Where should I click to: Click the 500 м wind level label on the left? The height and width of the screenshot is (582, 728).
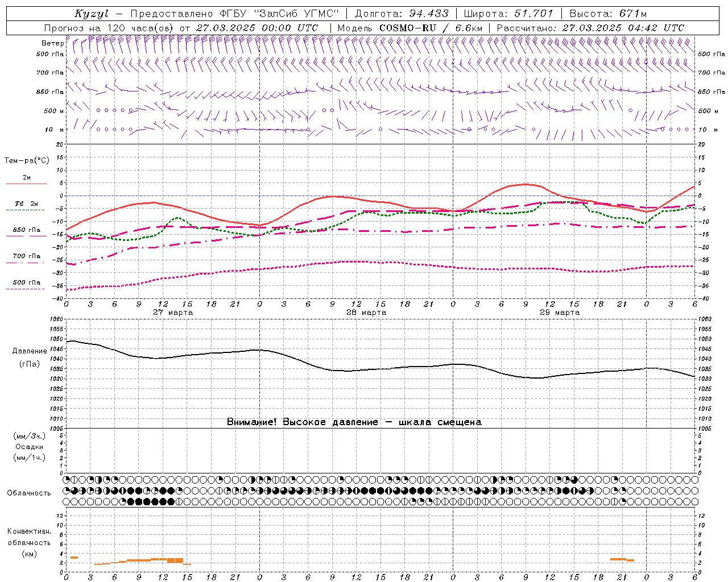[x=54, y=111]
